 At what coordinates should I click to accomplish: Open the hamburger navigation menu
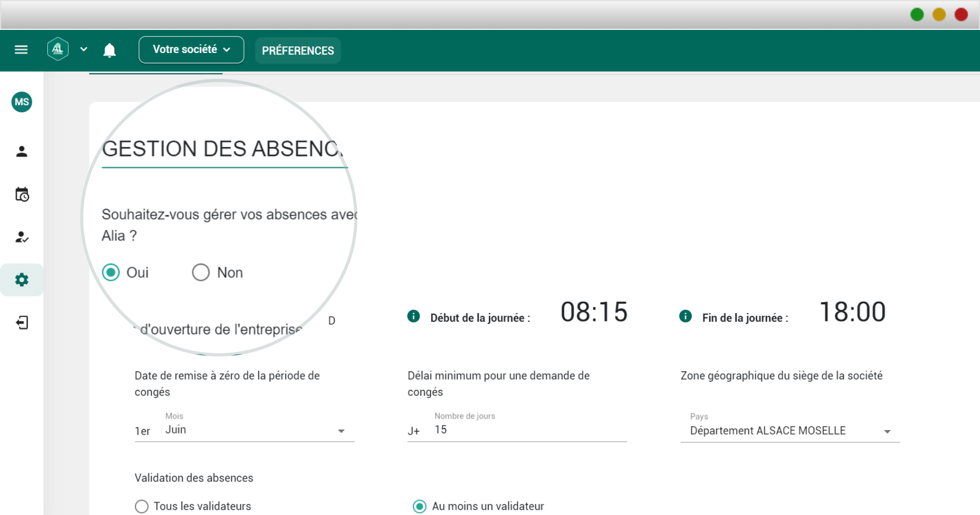point(21,49)
